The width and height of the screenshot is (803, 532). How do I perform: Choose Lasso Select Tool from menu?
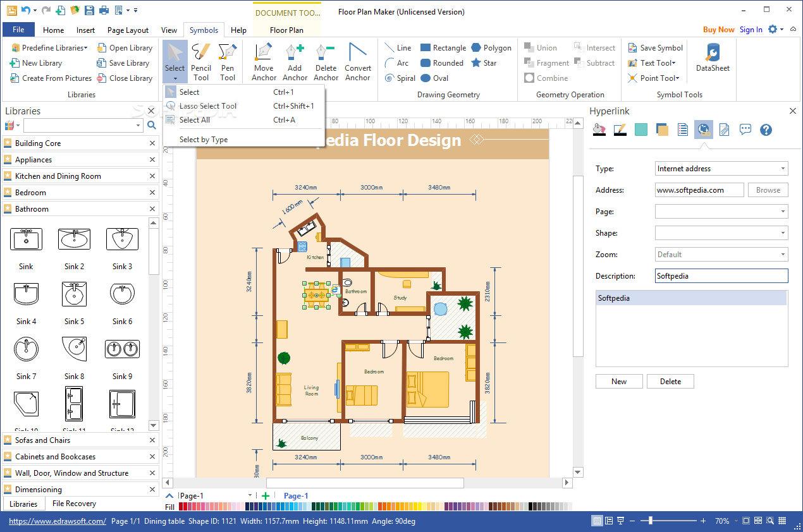pyautogui.click(x=243, y=106)
